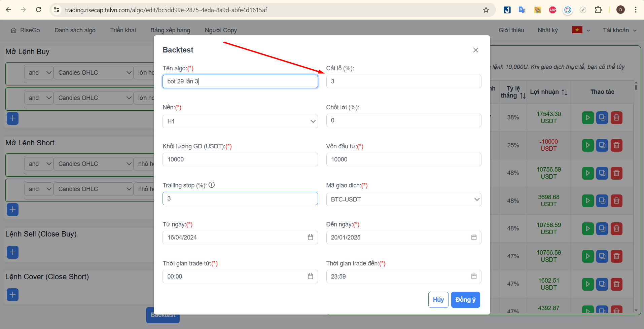Click the Tên algo input field
The height and width of the screenshot is (329, 644).
click(240, 81)
